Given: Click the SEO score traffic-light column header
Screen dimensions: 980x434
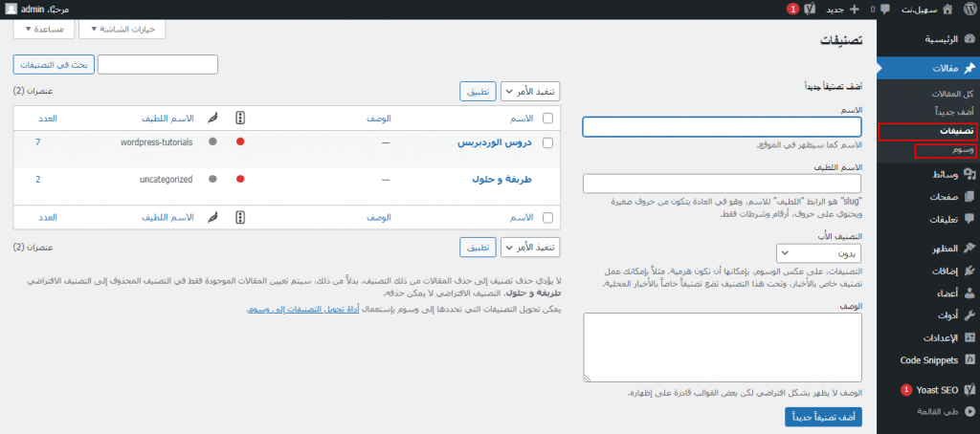Looking at the screenshot, I should coord(240,119).
